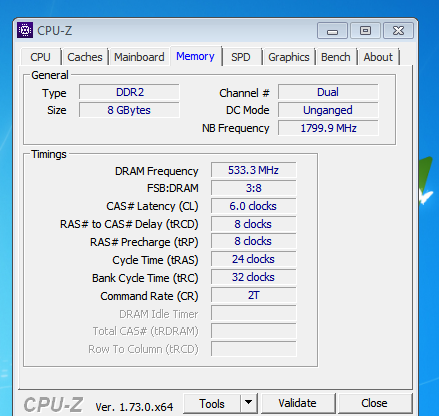Expand the Tools dropdown arrow
This screenshot has width=439, height=416.
coord(248,403)
